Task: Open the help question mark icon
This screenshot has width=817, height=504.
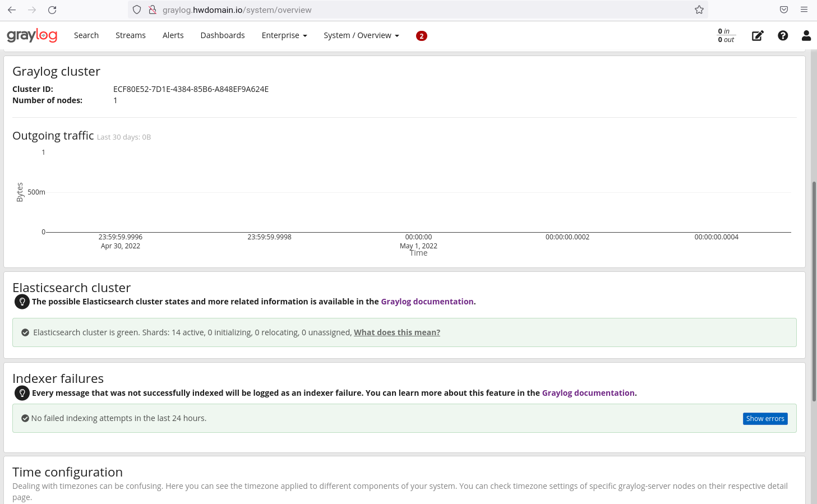Action: (x=783, y=36)
